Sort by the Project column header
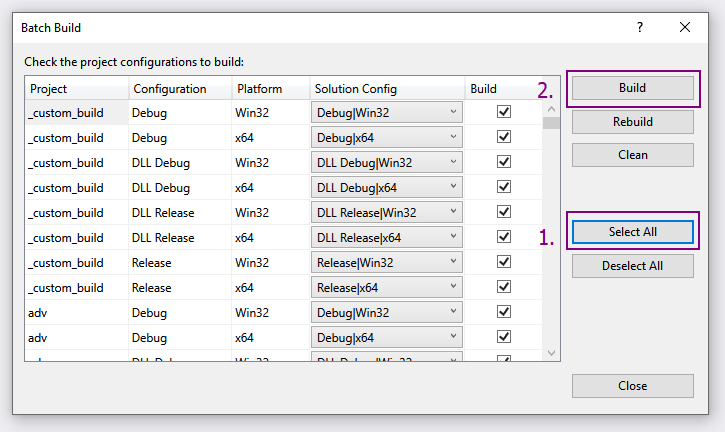Screen dimensions: 725x432 tap(77, 89)
